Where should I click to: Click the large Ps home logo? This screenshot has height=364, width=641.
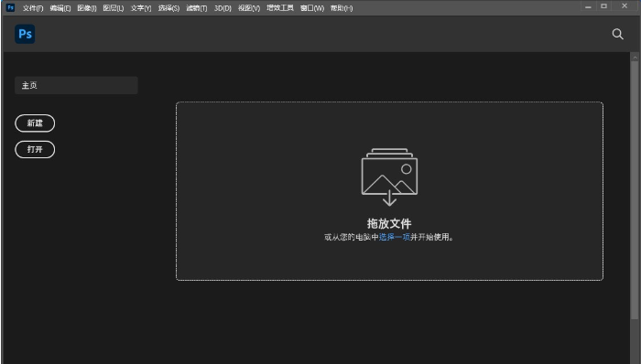tap(25, 34)
